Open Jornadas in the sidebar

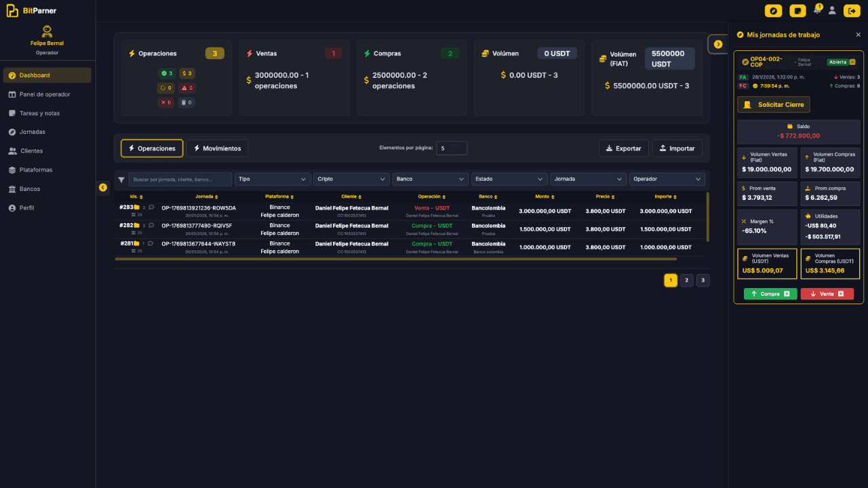[47, 132]
